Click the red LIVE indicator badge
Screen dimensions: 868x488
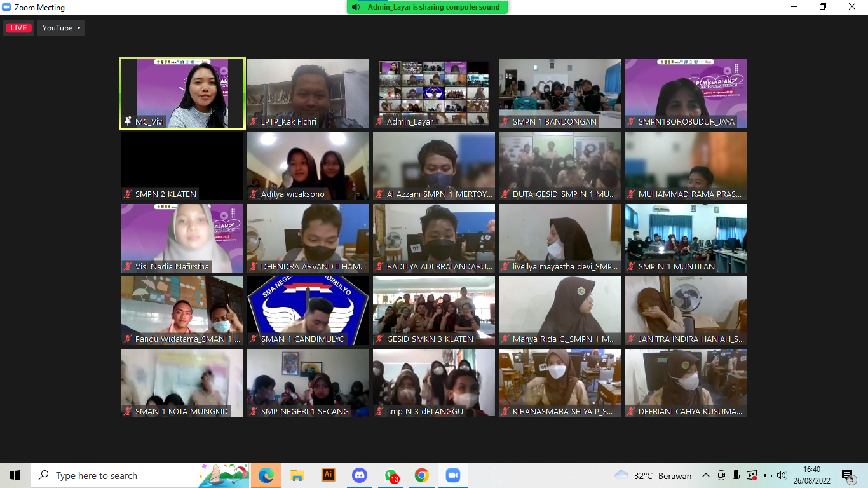click(18, 28)
